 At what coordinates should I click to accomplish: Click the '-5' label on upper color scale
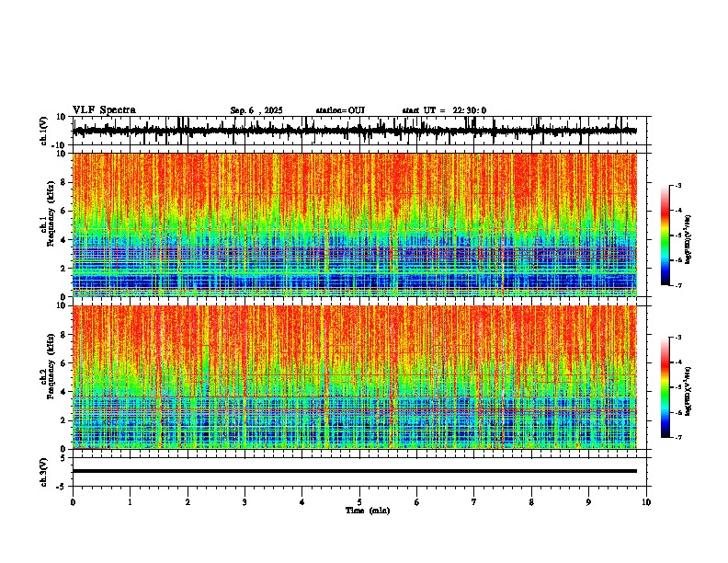[678, 236]
